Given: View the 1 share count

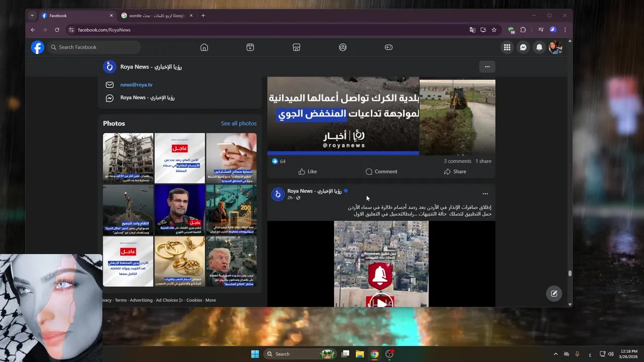Looking at the screenshot, I should pos(484,161).
